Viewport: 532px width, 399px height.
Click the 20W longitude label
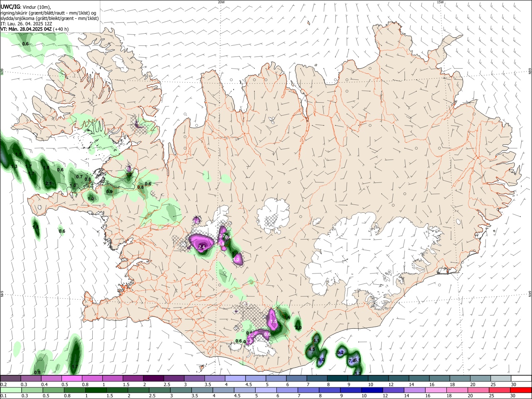coord(221,2)
